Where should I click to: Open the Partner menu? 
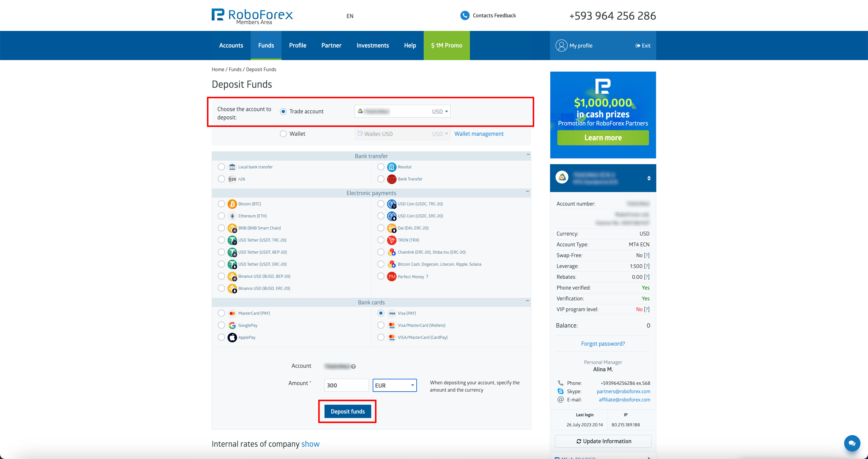tap(331, 45)
